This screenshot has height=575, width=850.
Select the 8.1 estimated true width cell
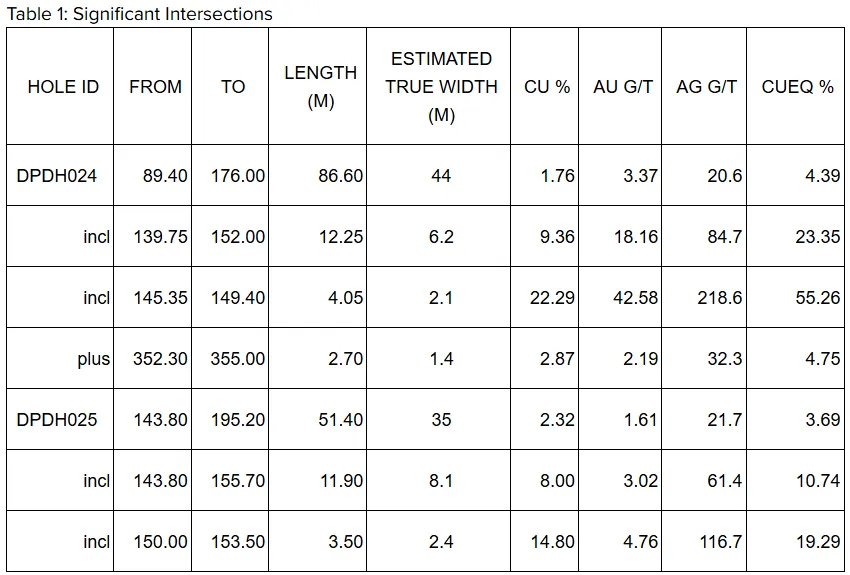441,481
